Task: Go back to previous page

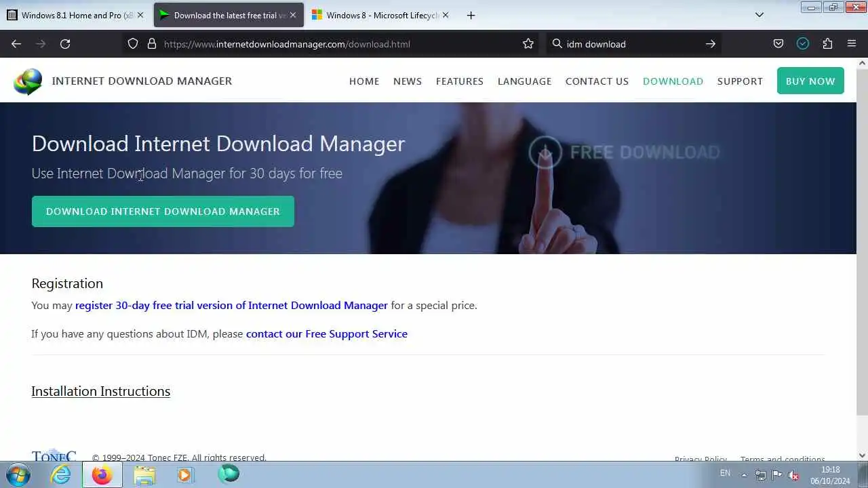Action: tap(16, 44)
